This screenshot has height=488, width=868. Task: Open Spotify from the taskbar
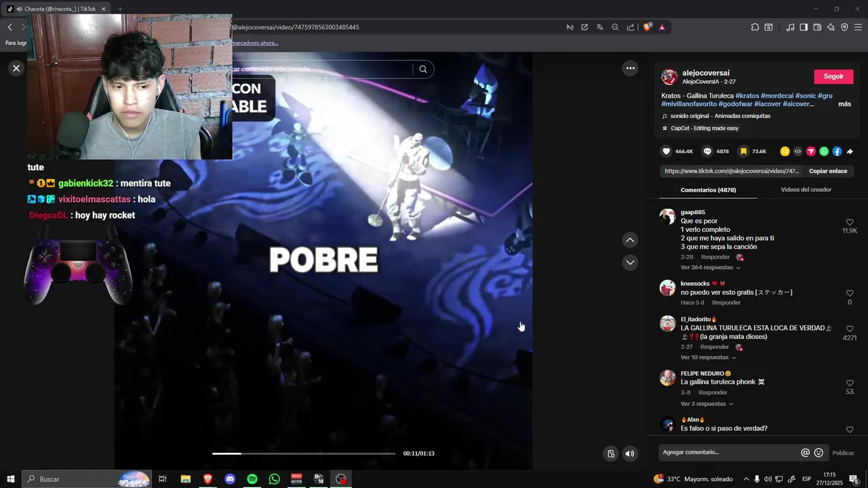pyautogui.click(x=252, y=479)
